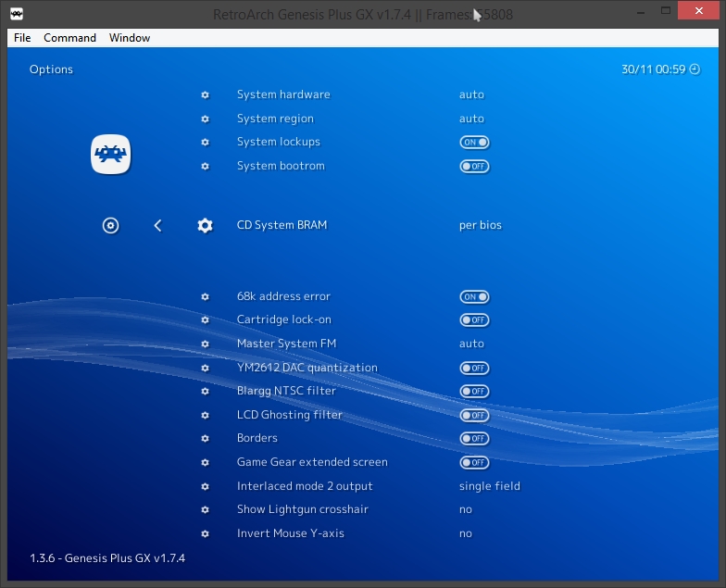726x588 pixels.
Task: Change the Invert Mouse Y-axis no value
Action: coord(465,533)
